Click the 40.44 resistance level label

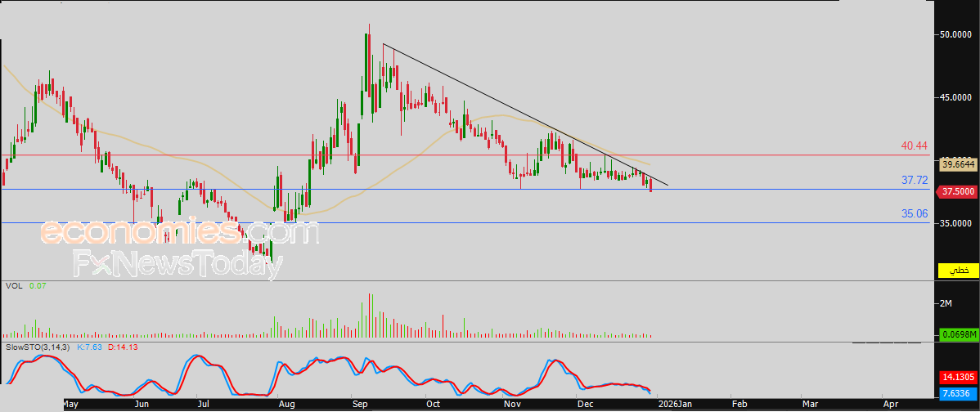914,146
